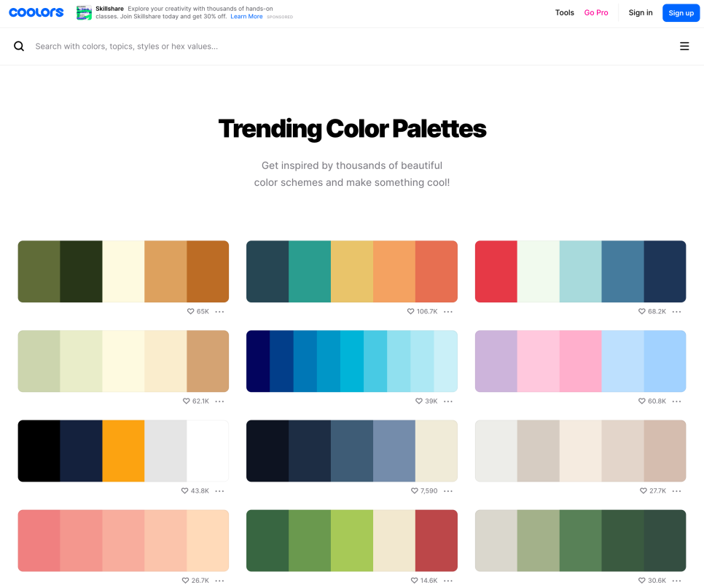
Task: Open more options for 62.1K palette
Action: [219, 401]
